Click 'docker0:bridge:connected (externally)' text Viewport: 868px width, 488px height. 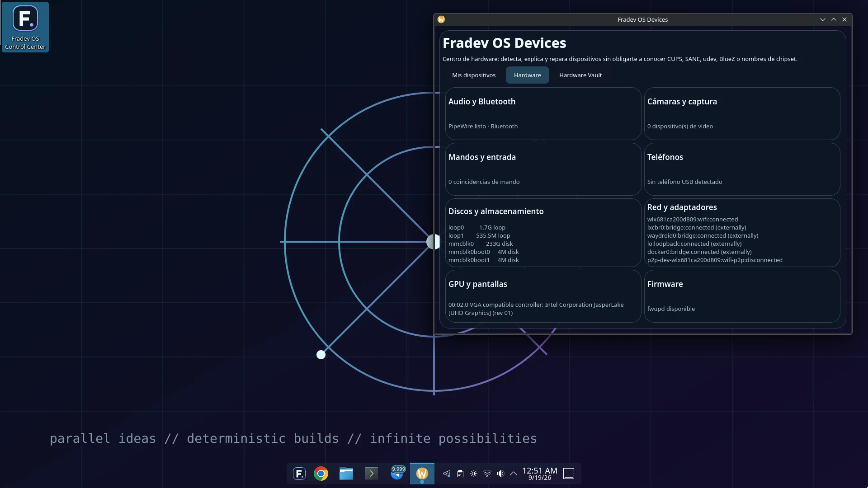pyautogui.click(x=699, y=252)
